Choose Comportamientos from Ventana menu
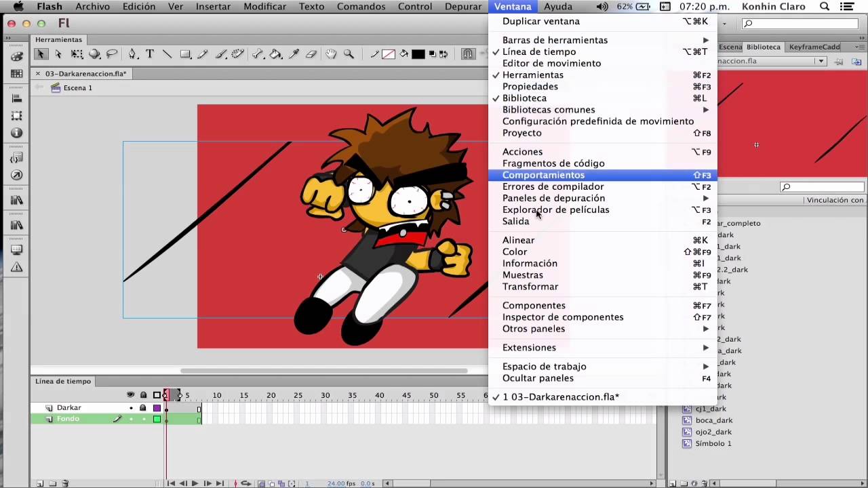The height and width of the screenshot is (488, 868). click(602, 175)
